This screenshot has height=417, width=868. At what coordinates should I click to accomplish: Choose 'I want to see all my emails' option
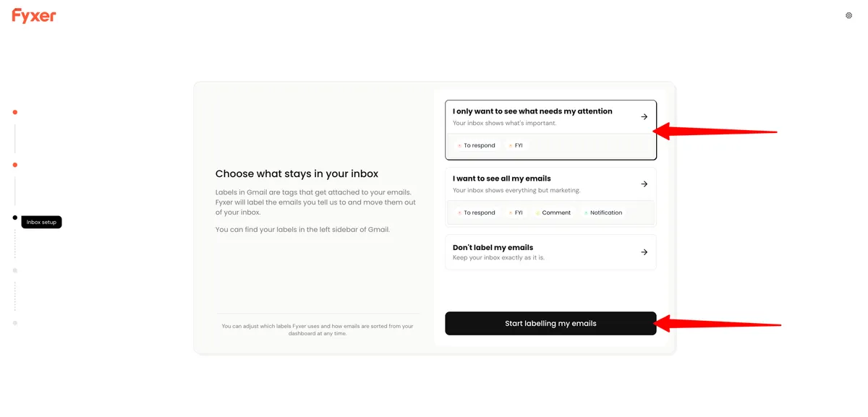550,197
